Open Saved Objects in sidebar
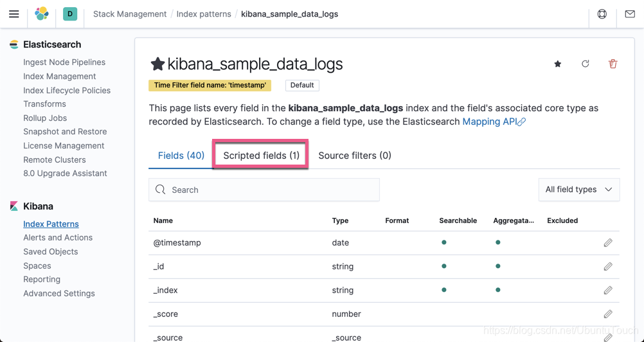This screenshot has height=342, width=644. (x=51, y=251)
